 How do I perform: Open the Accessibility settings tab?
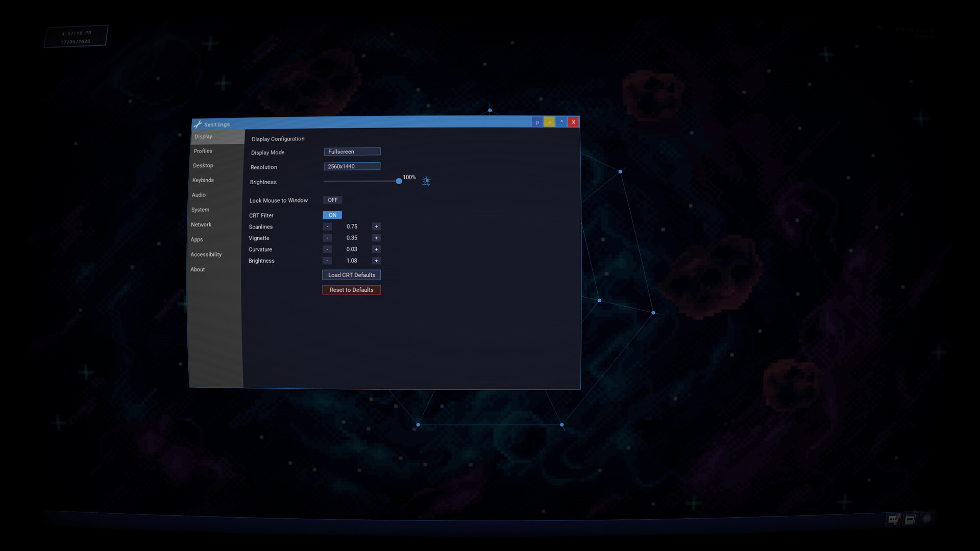215,255
